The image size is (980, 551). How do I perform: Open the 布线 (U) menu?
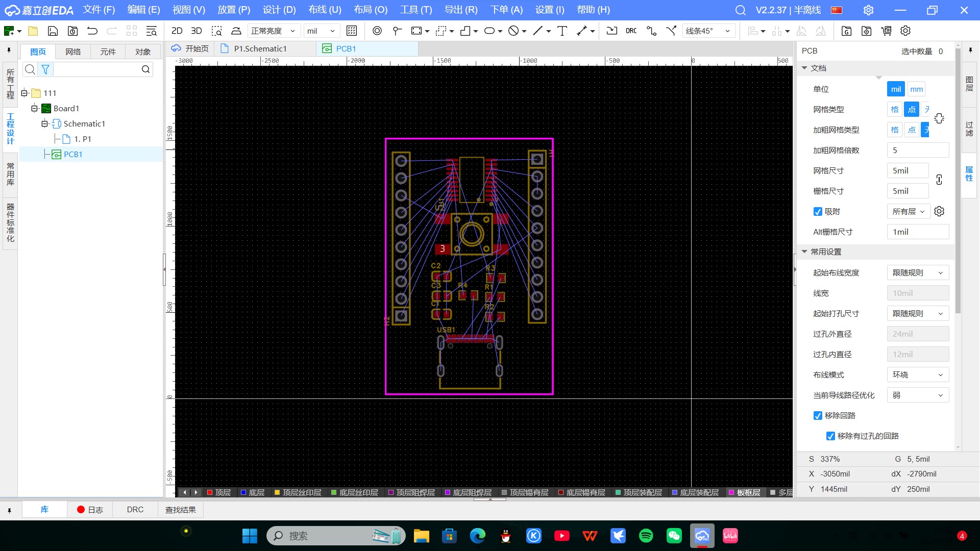click(324, 10)
